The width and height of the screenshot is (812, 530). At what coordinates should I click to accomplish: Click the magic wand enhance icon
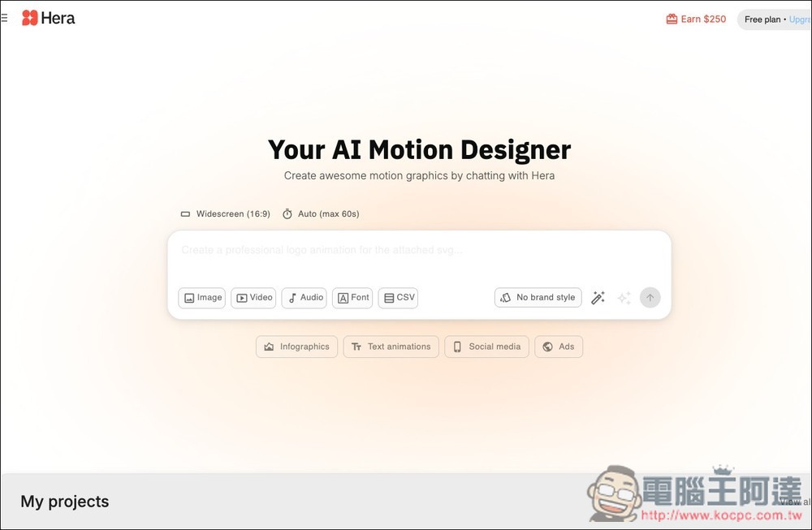pyautogui.click(x=598, y=298)
